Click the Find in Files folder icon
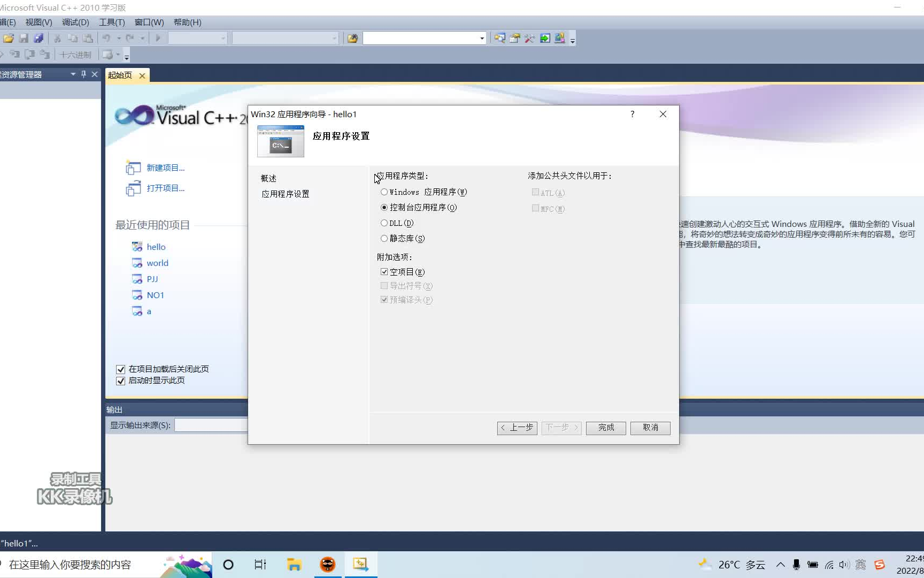Image resolution: width=924 pixels, height=578 pixels. pyautogui.click(x=352, y=39)
